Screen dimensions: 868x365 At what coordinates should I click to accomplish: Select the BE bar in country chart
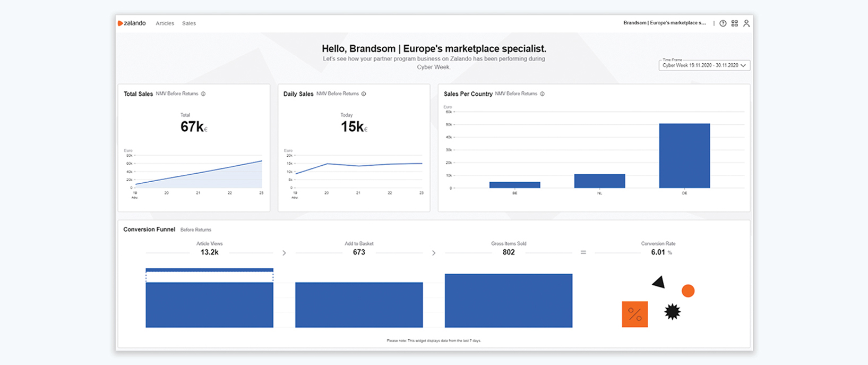tap(514, 185)
